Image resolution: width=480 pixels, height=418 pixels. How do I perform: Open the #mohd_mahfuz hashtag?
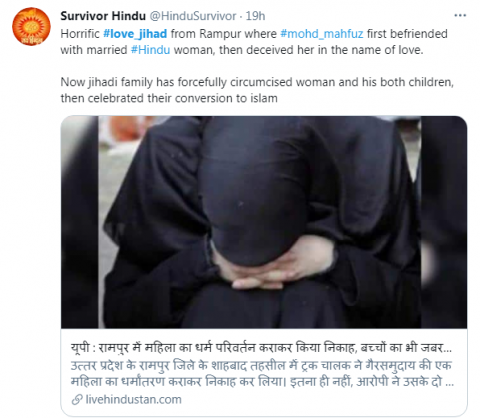(322, 34)
